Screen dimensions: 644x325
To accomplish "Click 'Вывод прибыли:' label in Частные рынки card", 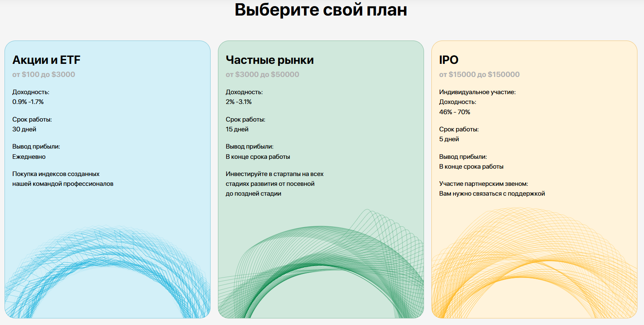I will (x=249, y=147).
